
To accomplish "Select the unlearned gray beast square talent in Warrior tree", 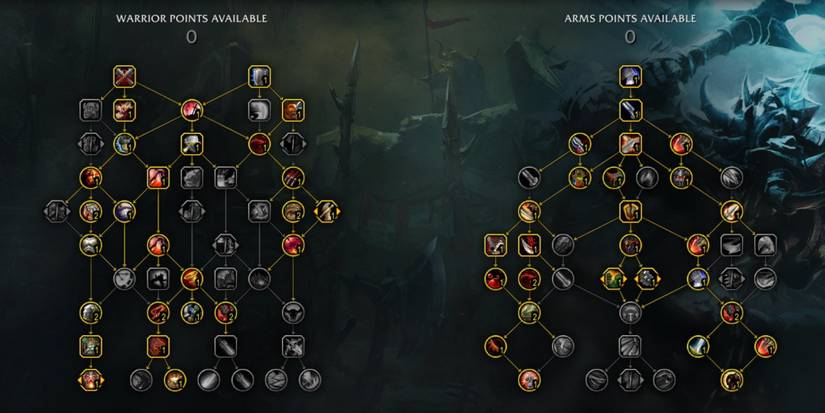I will pyautogui.click(x=293, y=346).
